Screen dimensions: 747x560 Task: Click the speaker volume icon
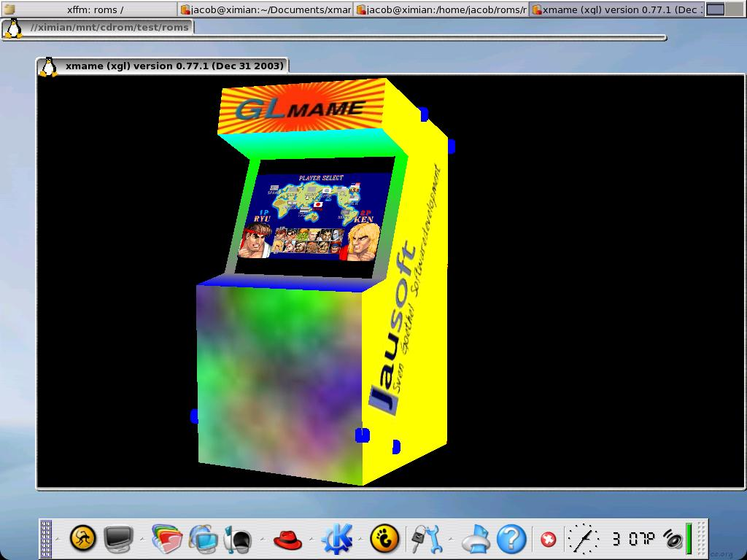click(x=673, y=540)
